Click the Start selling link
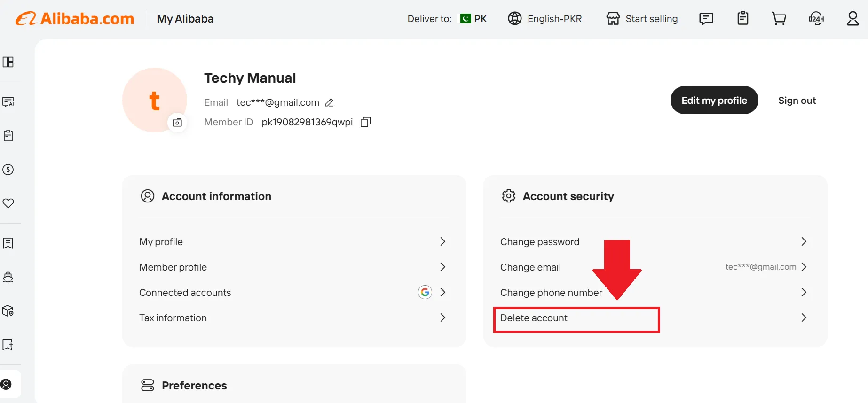The image size is (868, 403). 651,19
